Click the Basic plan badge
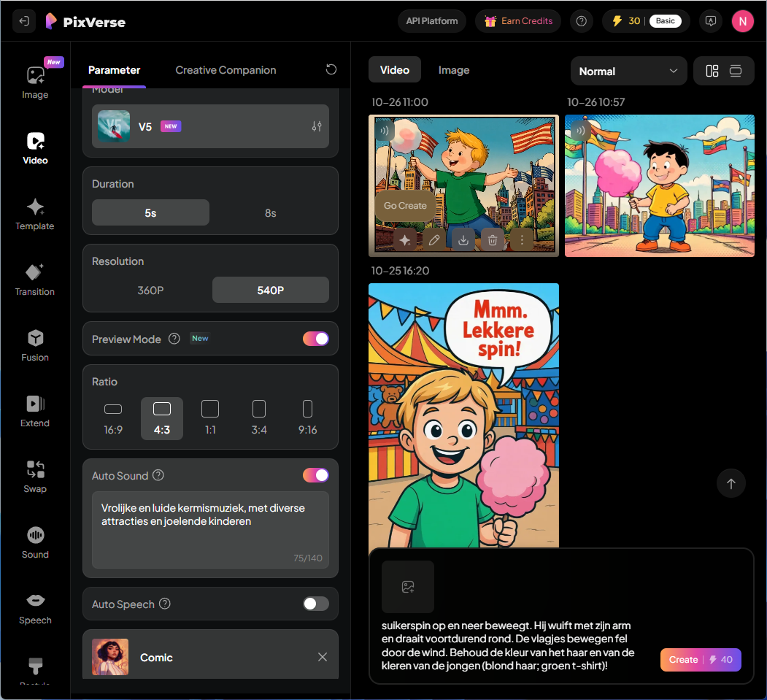This screenshot has height=700, width=767. tap(665, 21)
